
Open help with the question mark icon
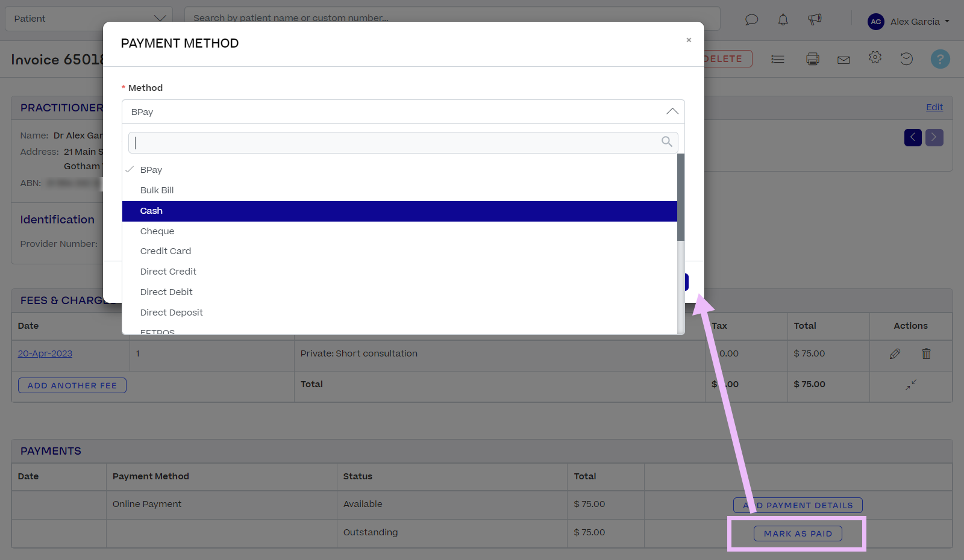(939, 58)
